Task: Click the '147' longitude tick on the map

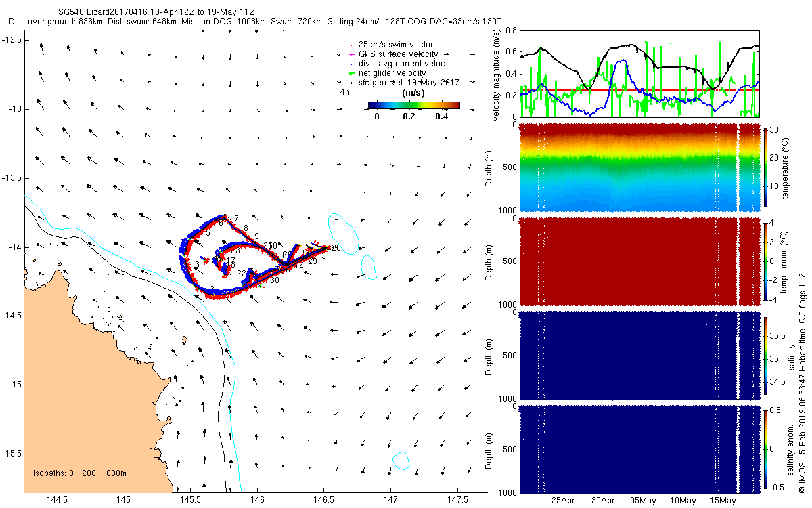Action: coord(391,500)
